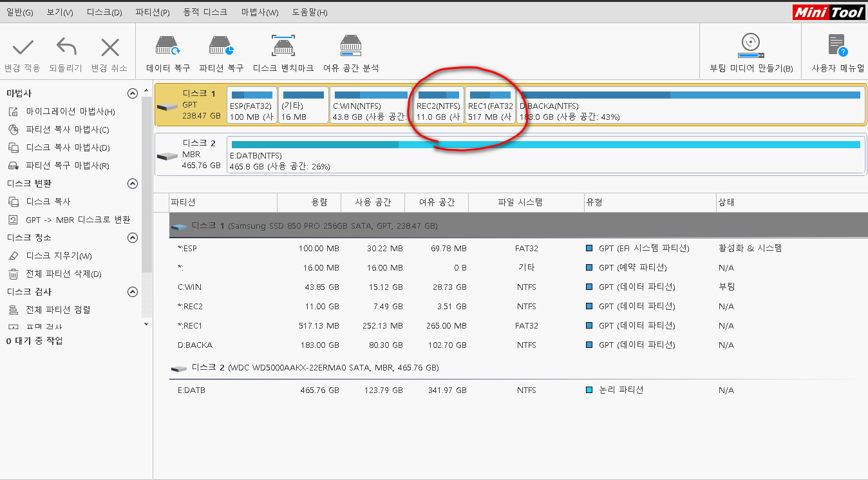Sort by 파티션 column header
This screenshot has height=480, width=868.
pos(223,202)
